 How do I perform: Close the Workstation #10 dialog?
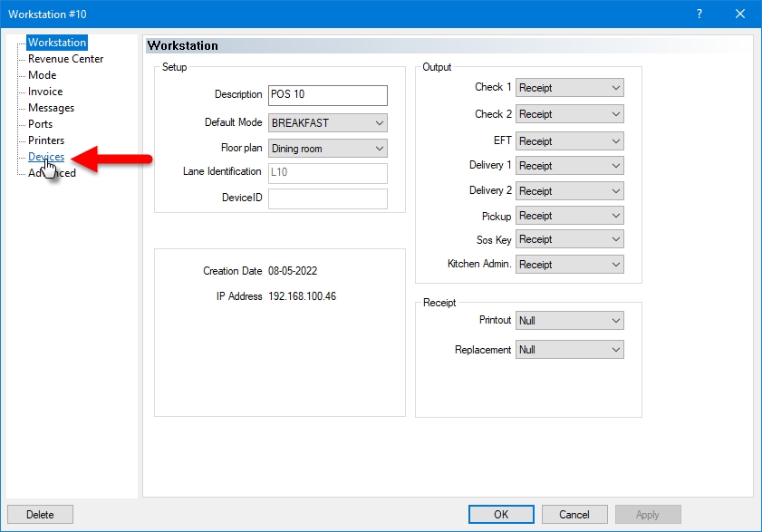pyautogui.click(x=740, y=14)
